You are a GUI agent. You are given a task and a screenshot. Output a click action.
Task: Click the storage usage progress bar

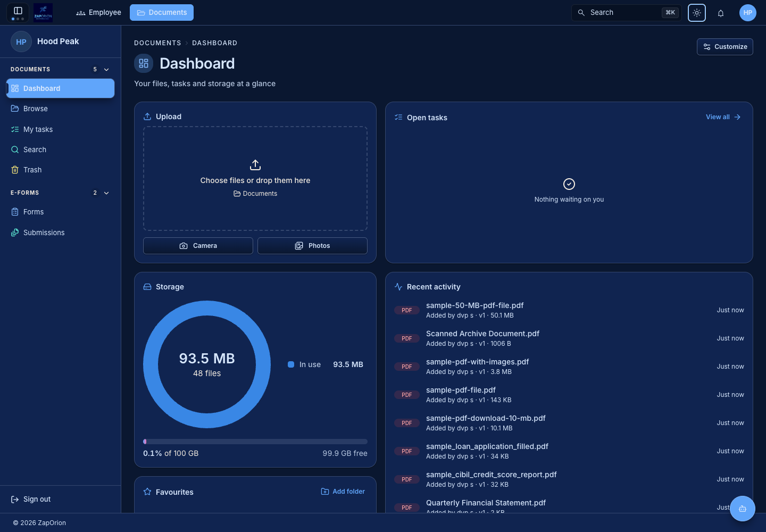coord(255,442)
